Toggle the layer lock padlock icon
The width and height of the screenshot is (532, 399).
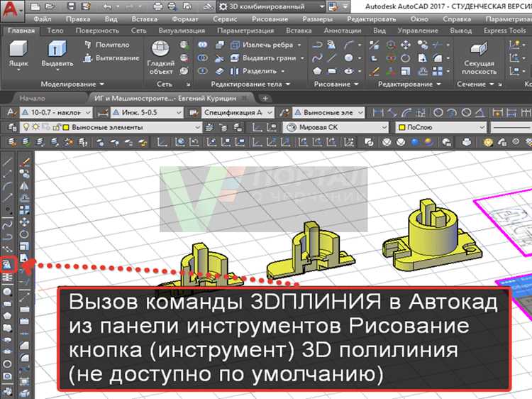(x=56, y=127)
